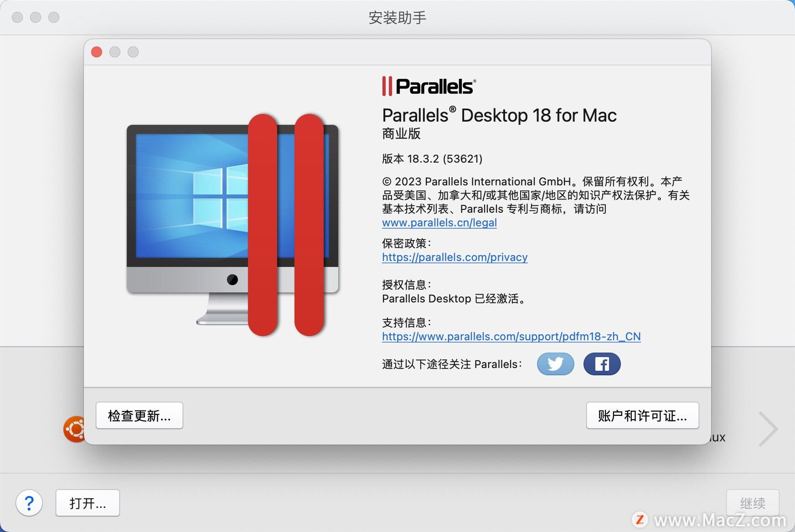Viewport: 795px width, 532px height.
Task: Open Parallels Twitter page via bird icon
Action: click(x=555, y=364)
